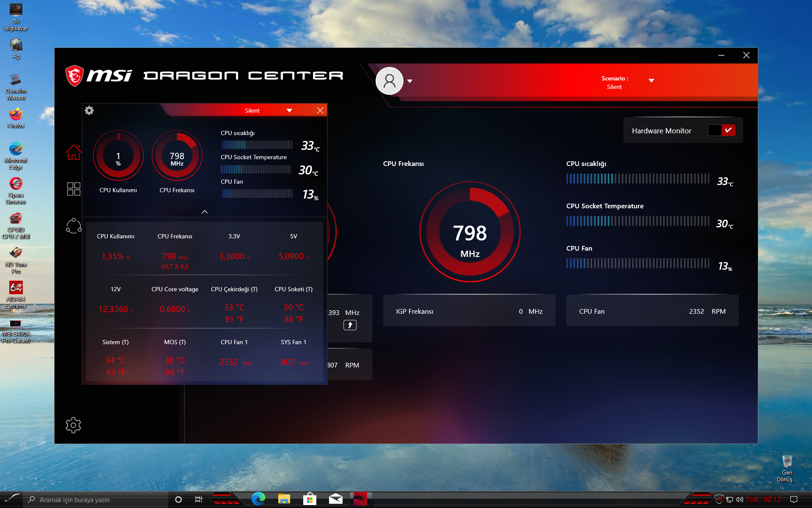Click the CPU sıcaklığı bar in main panel

(x=638, y=179)
